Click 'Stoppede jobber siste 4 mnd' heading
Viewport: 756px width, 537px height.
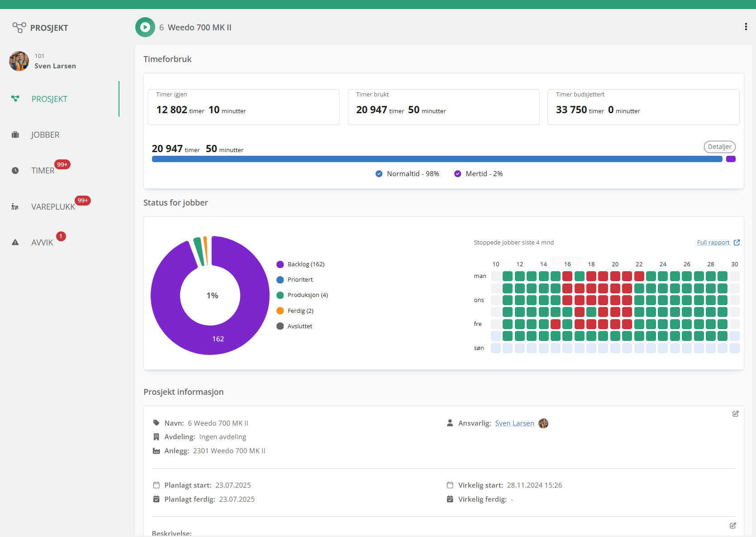click(x=514, y=243)
